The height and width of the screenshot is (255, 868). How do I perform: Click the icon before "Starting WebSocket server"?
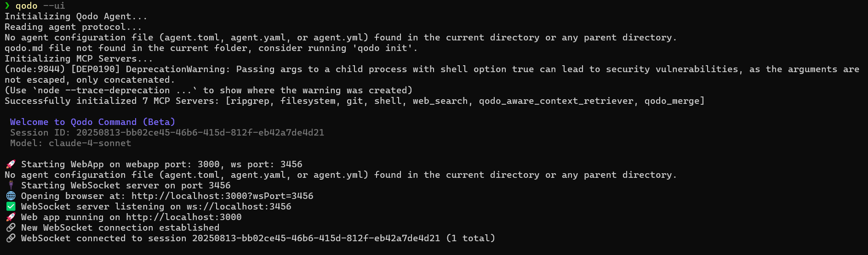11,186
